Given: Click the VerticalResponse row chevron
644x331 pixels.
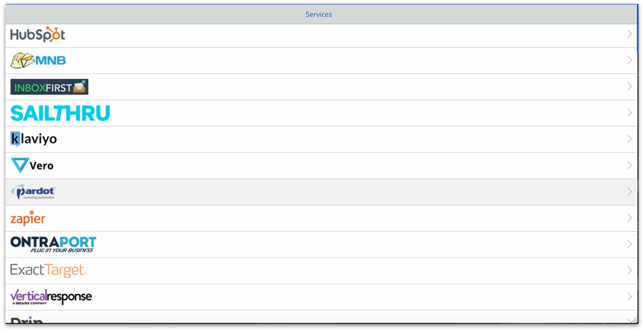Looking at the screenshot, I should (629, 297).
